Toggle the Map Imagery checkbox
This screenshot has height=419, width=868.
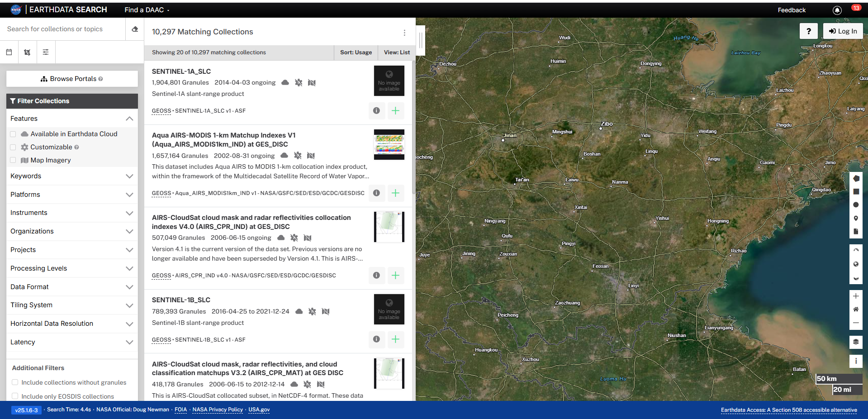pyautogui.click(x=13, y=160)
